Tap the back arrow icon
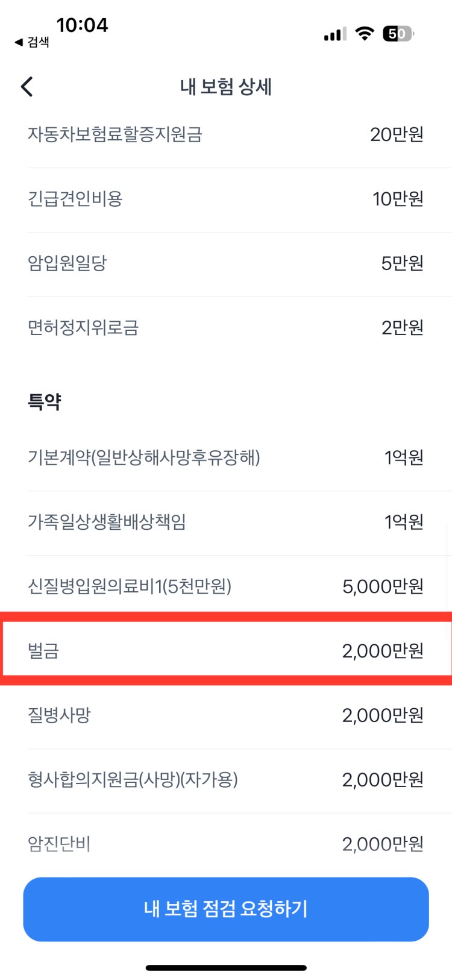Screen dimensions: 452x980 (27, 87)
